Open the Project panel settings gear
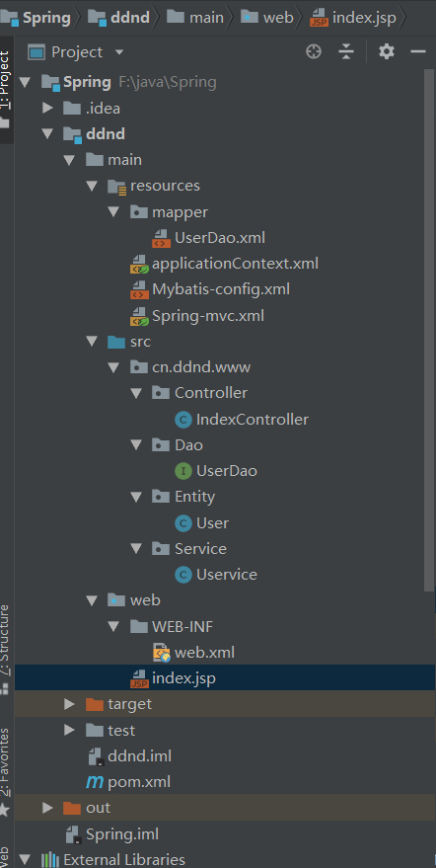The height and width of the screenshot is (868, 436). coord(387,52)
